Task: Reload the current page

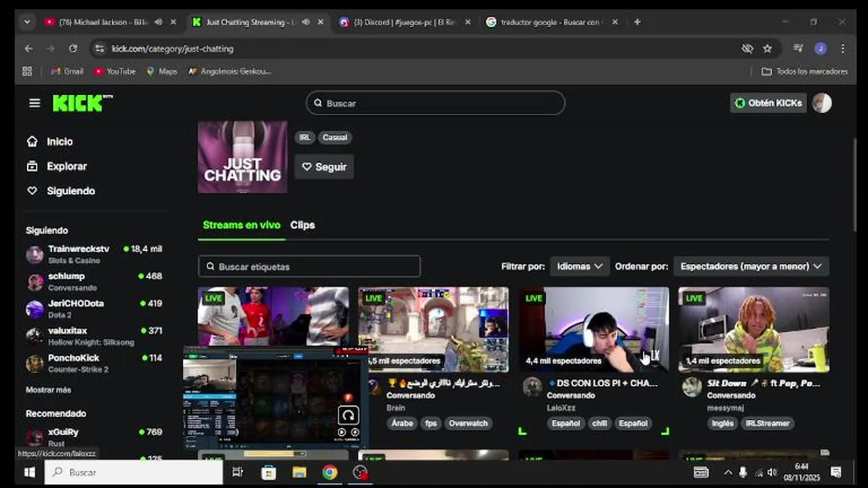Action: coord(73,49)
